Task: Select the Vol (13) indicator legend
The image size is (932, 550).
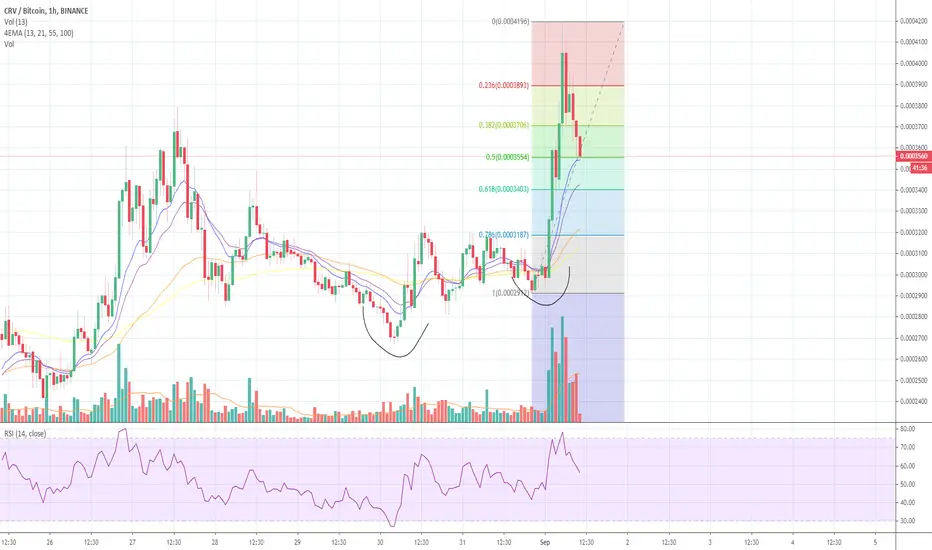Action: pyautogui.click(x=15, y=22)
